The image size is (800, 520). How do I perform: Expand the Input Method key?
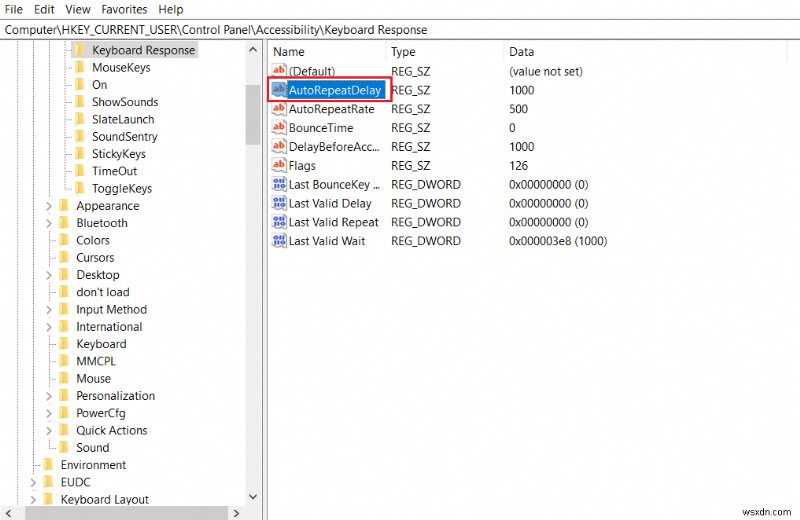tap(49, 309)
